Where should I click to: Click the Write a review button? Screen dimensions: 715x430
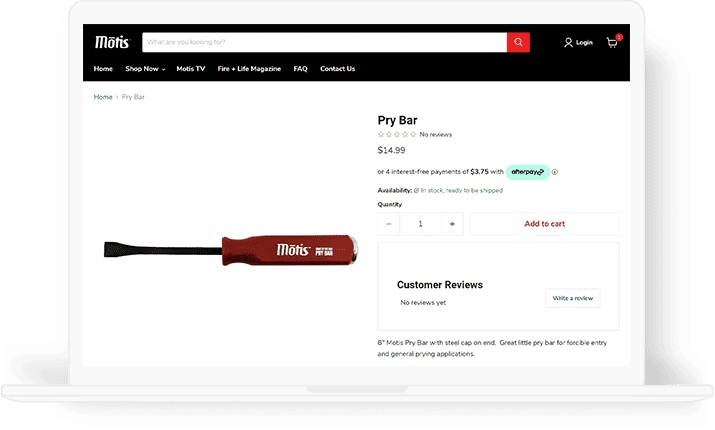pos(573,298)
